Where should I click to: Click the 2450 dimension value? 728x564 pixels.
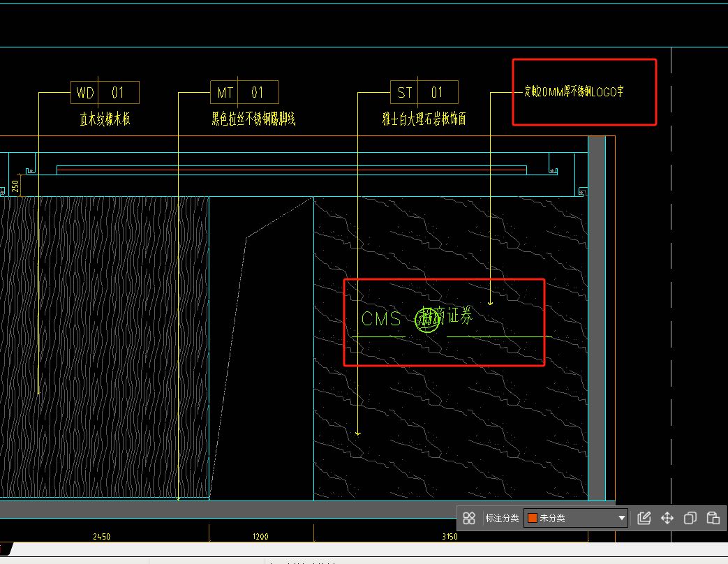pos(101,537)
